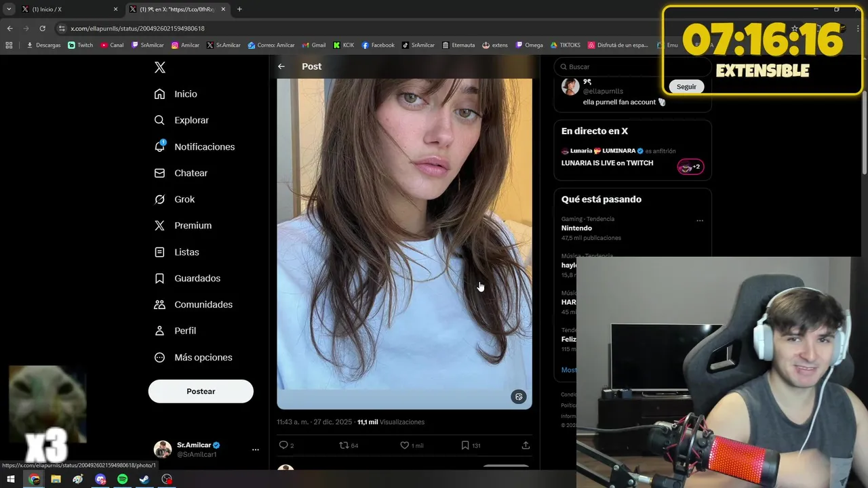Open Discord from taskbar
868x488 pixels.
100,479
